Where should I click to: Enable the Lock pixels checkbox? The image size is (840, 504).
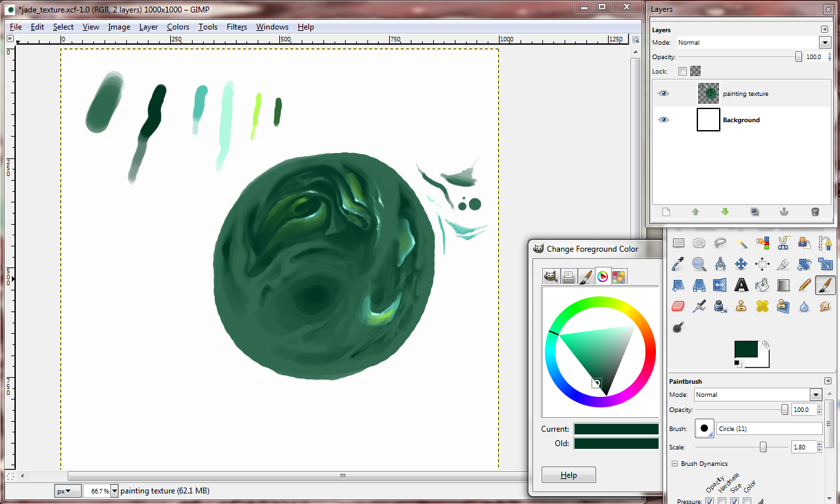coord(682,71)
